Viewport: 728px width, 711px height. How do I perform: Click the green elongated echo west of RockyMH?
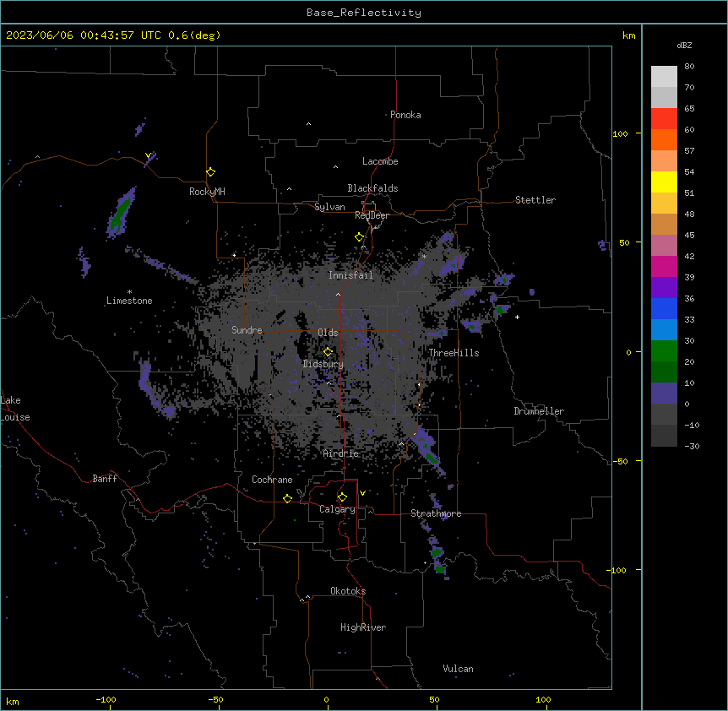click(121, 214)
